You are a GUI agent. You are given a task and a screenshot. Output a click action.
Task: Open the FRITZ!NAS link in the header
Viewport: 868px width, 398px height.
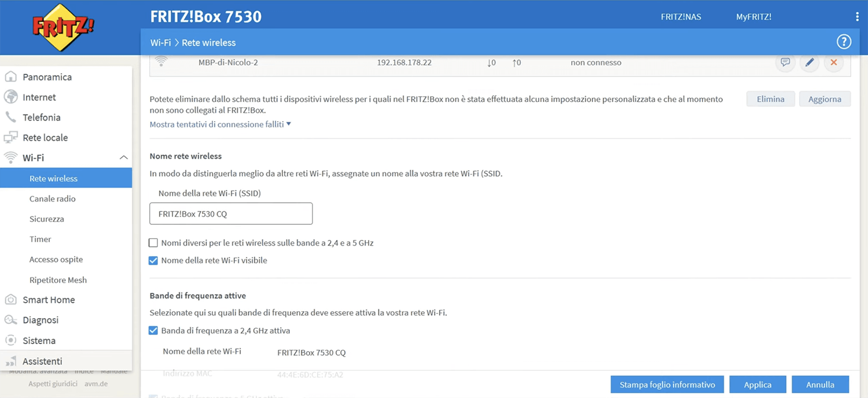click(681, 17)
